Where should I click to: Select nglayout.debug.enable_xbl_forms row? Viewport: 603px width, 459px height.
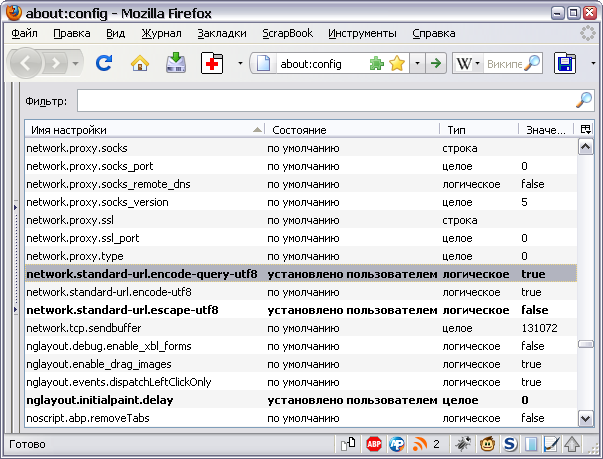(301, 346)
